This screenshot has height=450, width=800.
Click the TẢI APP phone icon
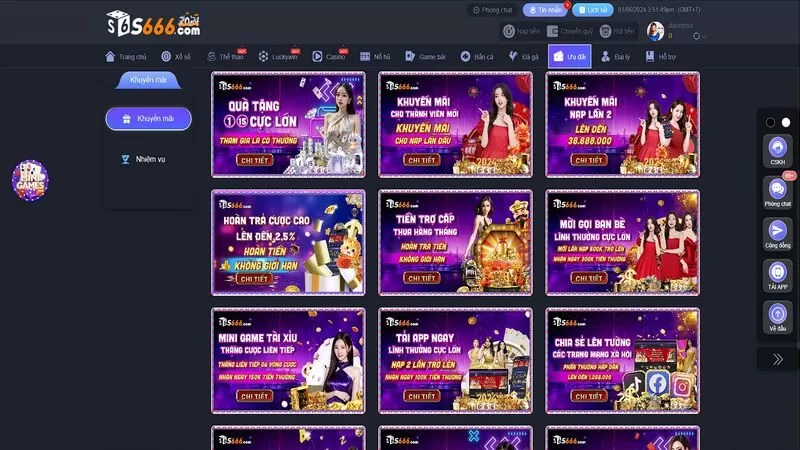click(x=777, y=272)
